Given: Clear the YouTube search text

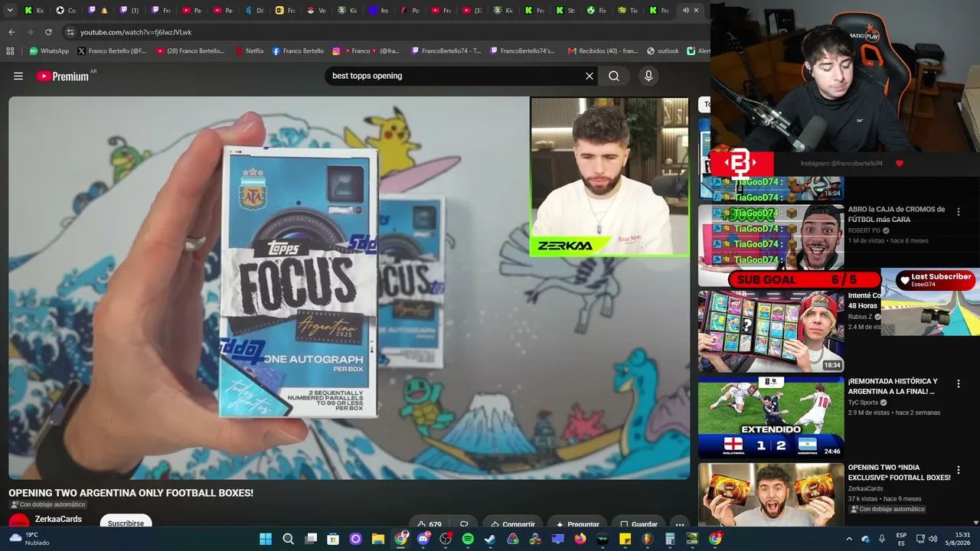Looking at the screenshot, I should tap(590, 76).
